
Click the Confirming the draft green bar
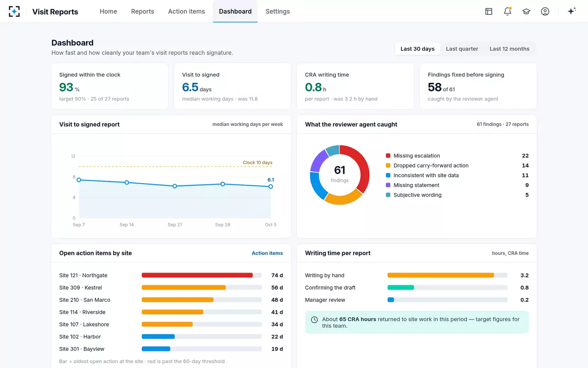coord(401,287)
